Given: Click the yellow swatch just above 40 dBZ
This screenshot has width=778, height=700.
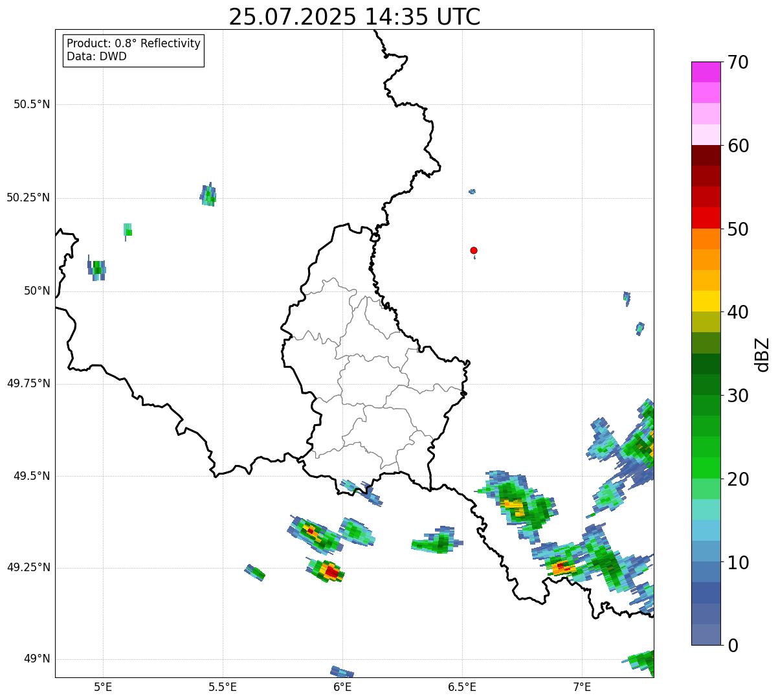Looking at the screenshot, I should click(x=706, y=301).
